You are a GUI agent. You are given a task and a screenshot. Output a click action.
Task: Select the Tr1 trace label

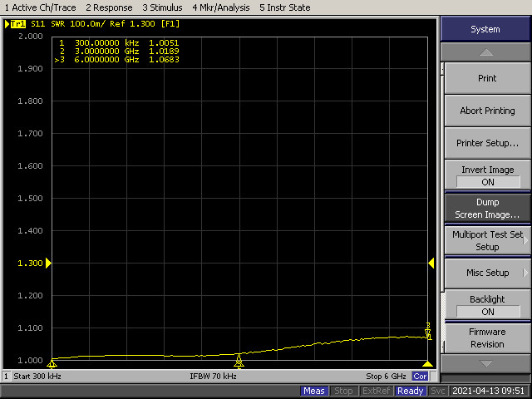[x=18, y=24]
